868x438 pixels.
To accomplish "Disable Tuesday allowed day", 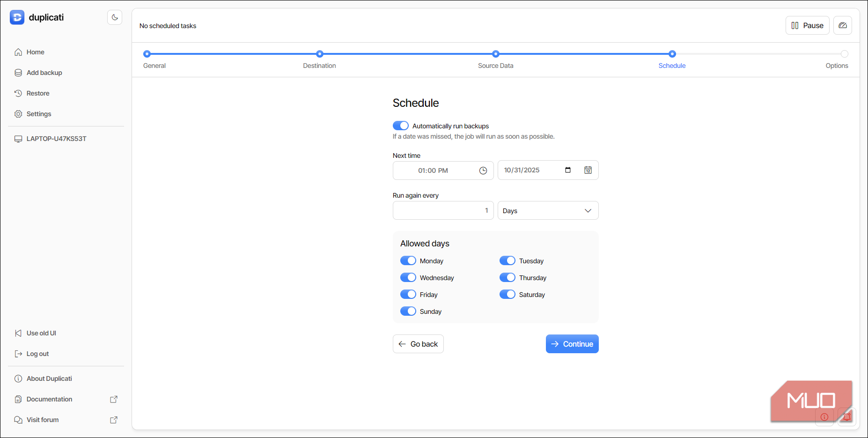I will [508, 260].
